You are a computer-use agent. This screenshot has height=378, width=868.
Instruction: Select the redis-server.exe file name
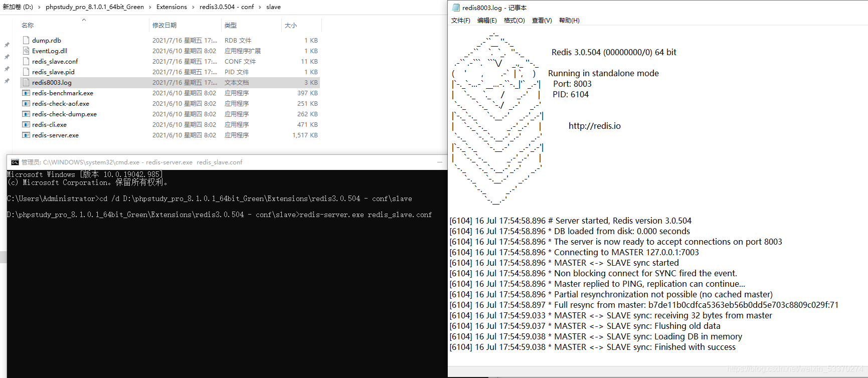pyautogui.click(x=55, y=135)
